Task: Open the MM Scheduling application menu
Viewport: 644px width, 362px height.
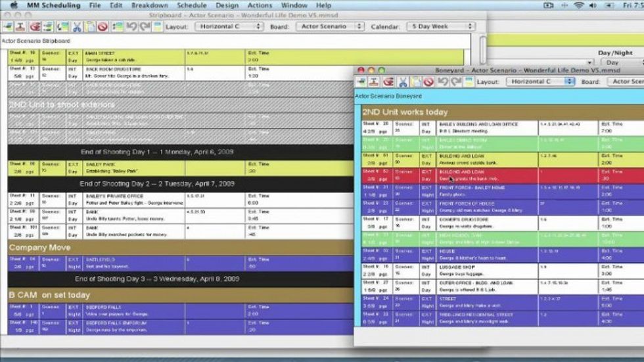Action: click(53, 5)
